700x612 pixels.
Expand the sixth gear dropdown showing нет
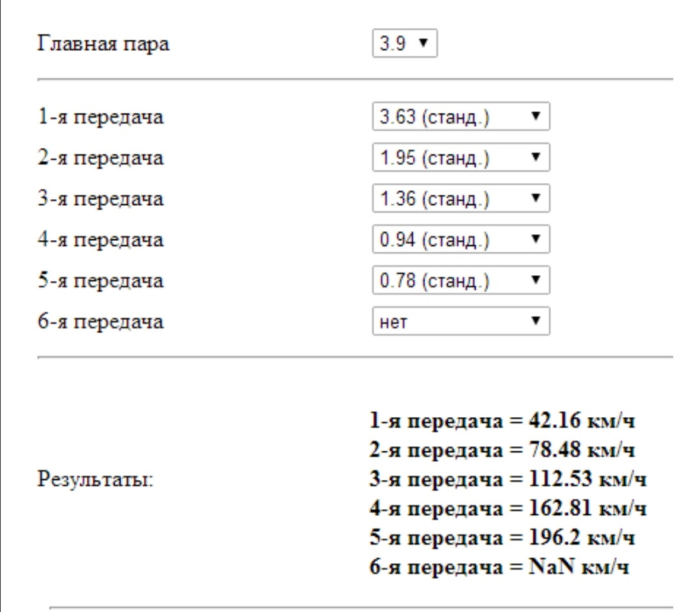click(461, 321)
